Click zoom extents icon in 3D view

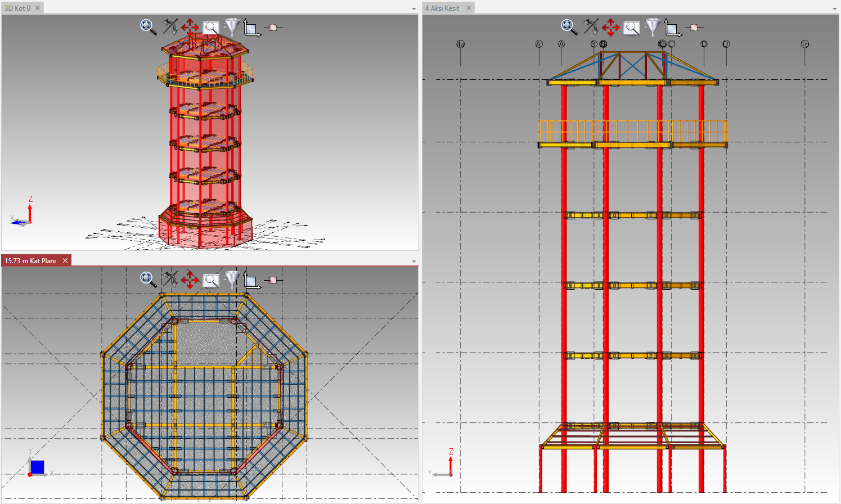pos(148,27)
